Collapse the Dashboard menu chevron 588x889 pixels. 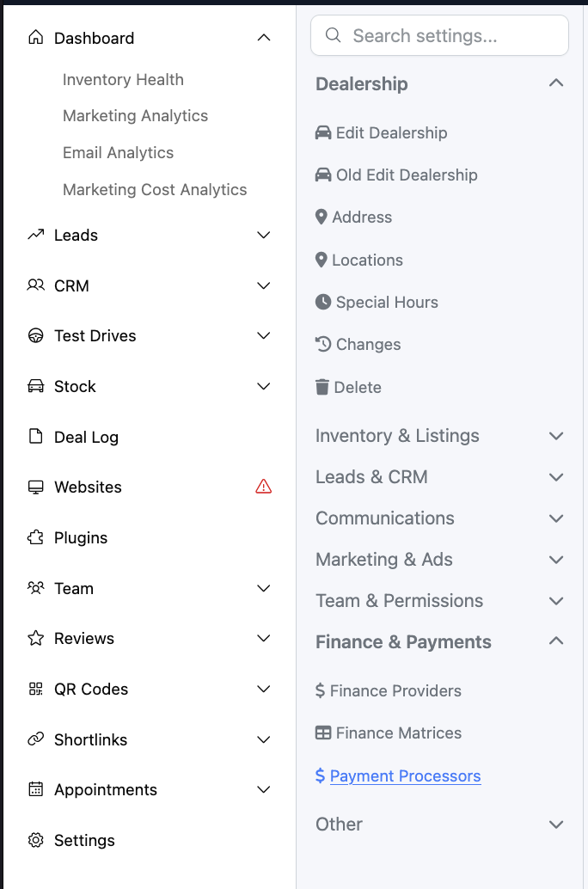coord(264,38)
